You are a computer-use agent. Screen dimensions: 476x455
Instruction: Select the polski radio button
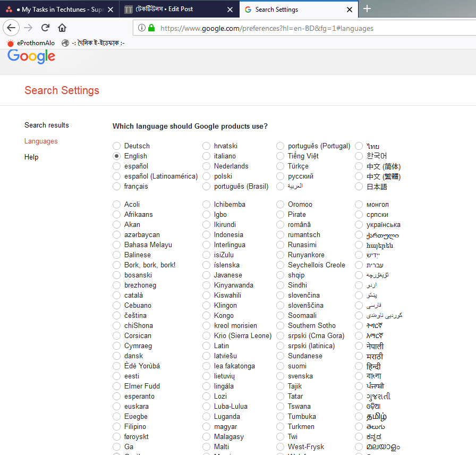tap(207, 176)
